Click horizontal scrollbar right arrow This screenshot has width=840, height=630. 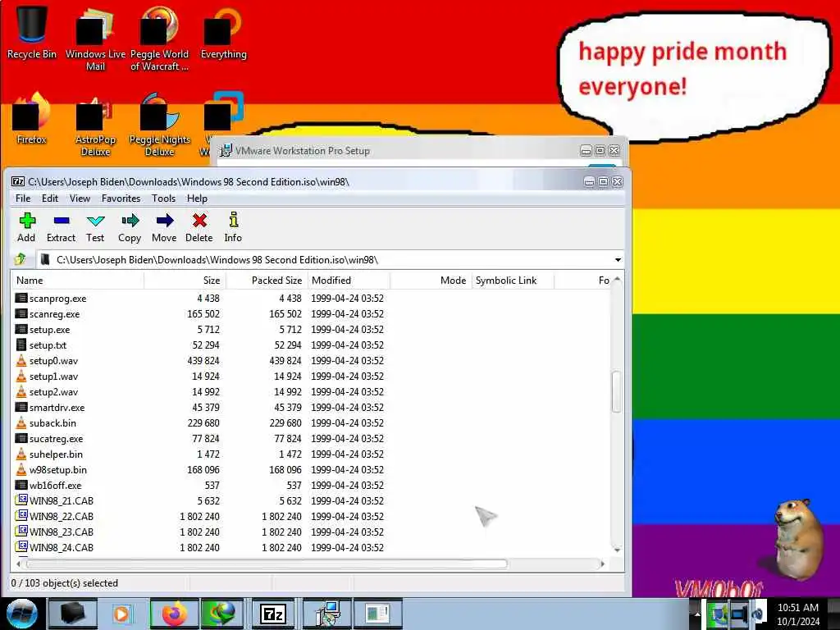point(603,564)
